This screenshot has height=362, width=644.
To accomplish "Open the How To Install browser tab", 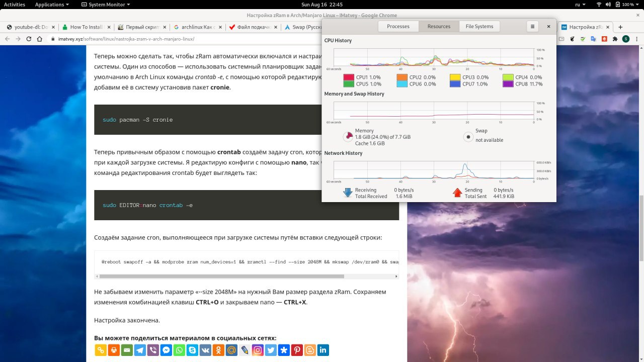I will tap(87, 27).
